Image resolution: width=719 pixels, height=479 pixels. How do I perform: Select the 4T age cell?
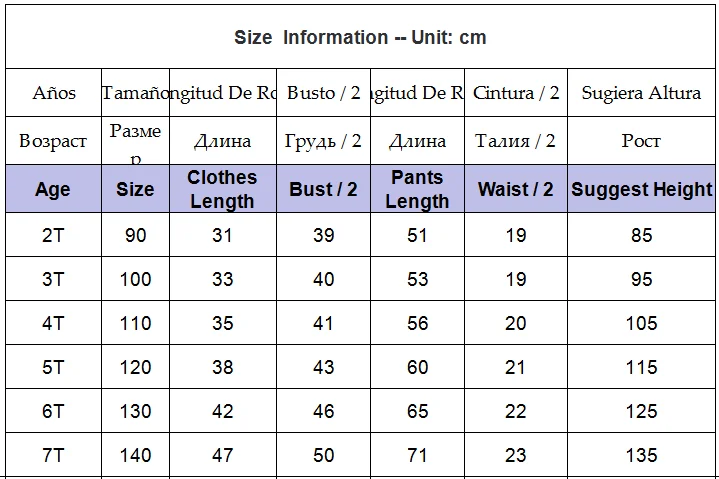pyautogui.click(x=53, y=323)
